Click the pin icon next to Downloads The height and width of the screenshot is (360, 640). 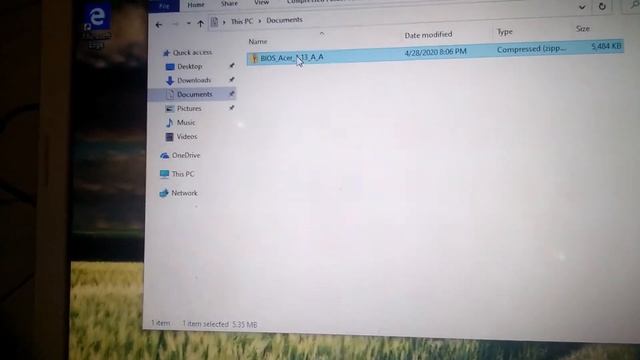(232, 80)
